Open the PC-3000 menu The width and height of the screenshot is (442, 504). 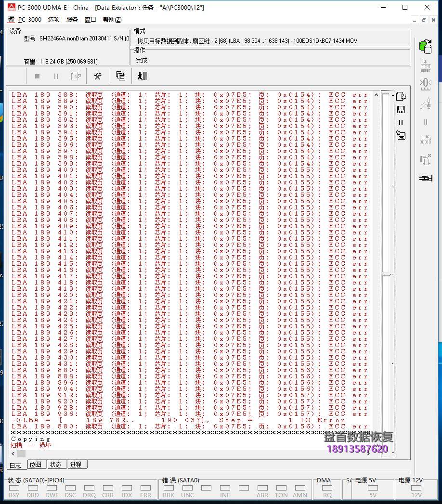coord(29,20)
